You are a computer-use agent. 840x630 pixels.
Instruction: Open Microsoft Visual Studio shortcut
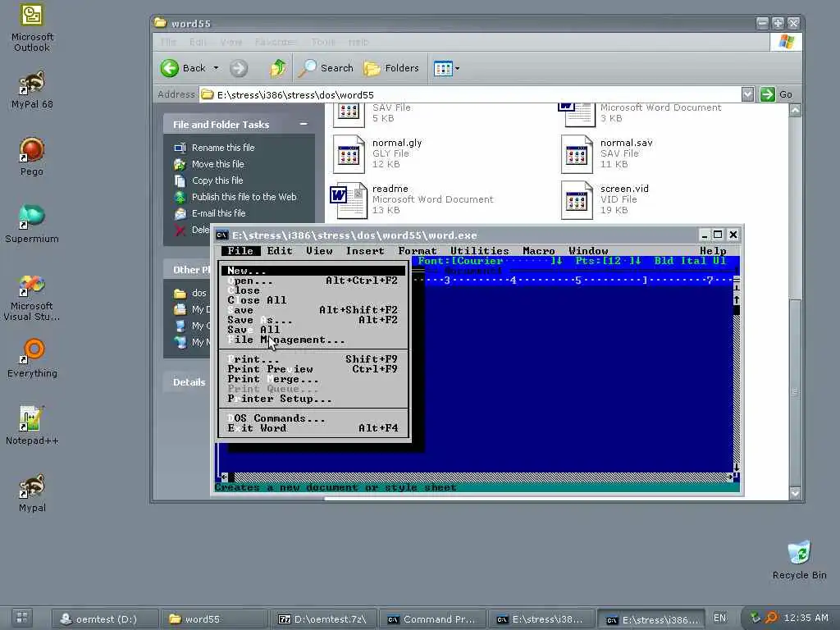pos(32,297)
